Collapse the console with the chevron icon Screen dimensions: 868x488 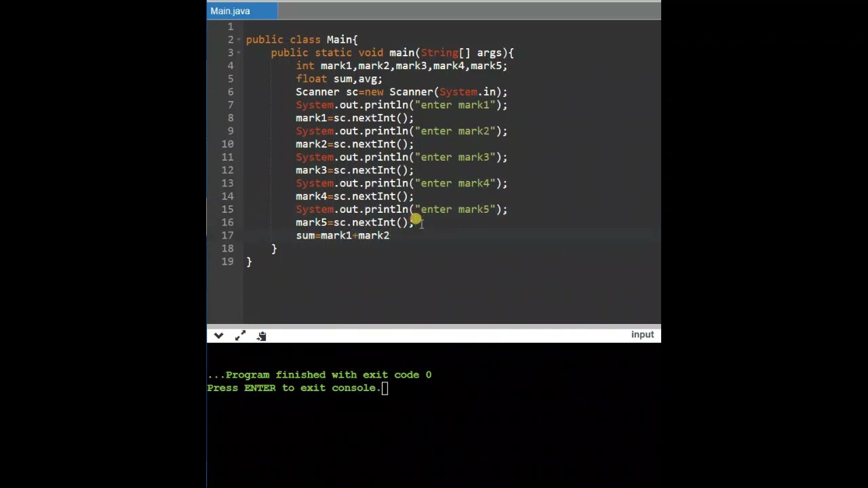click(218, 335)
